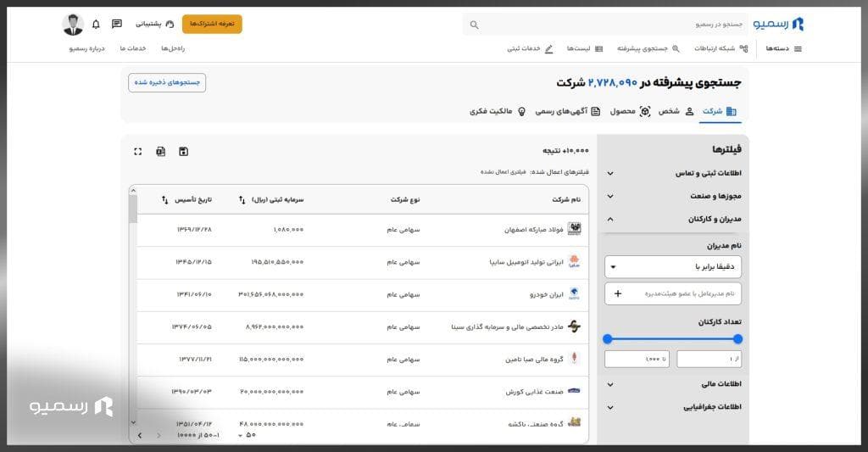Click the 'سایپا' company logo

574,261
